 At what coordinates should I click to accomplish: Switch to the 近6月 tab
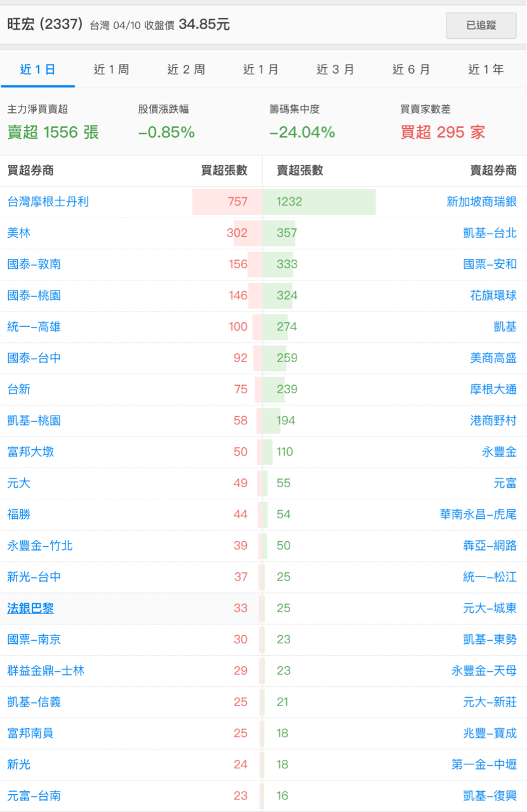pos(411,70)
